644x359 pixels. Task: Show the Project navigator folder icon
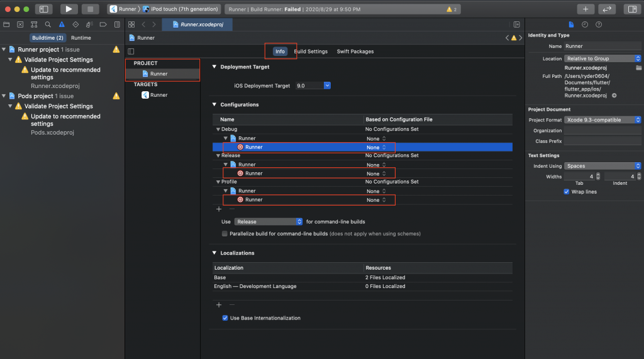pos(6,25)
